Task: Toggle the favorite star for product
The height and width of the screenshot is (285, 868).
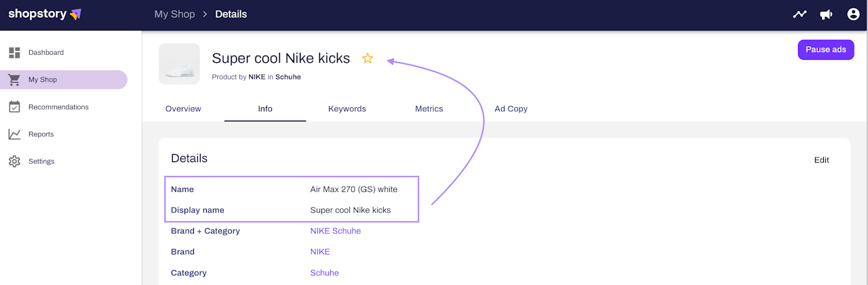Action: 368,58
